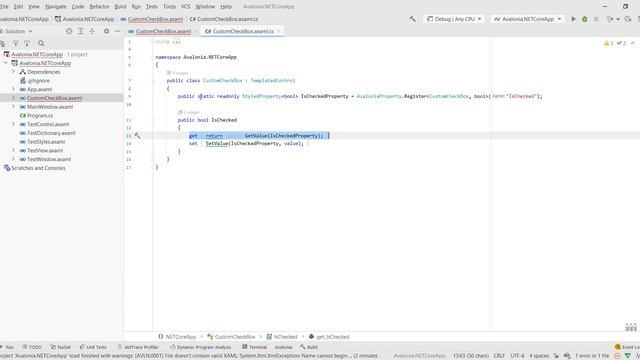Open the Debug | Any CPU configuration dropdown
The width and height of the screenshot is (640, 360).
(454, 19)
